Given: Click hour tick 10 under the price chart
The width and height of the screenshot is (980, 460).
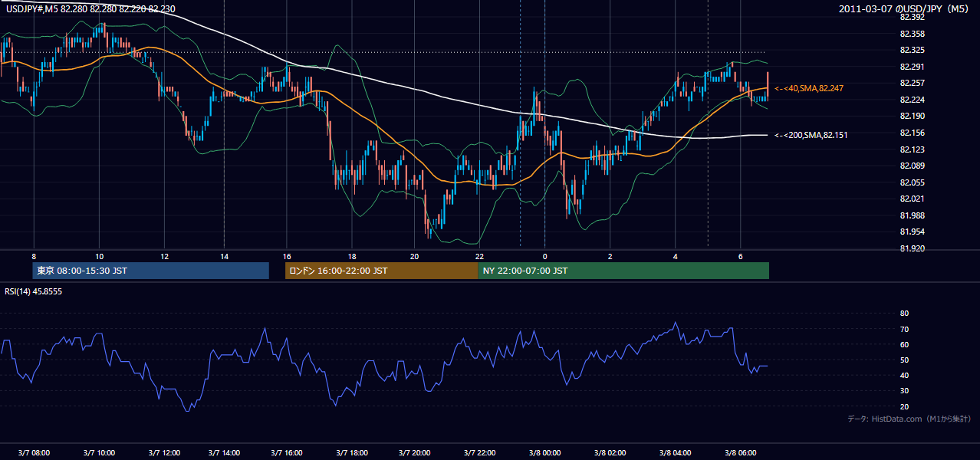Looking at the screenshot, I should (x=99, y=256).
